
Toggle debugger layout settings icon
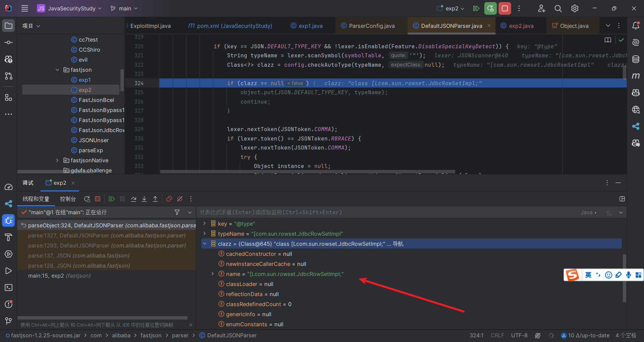point(622,199)
